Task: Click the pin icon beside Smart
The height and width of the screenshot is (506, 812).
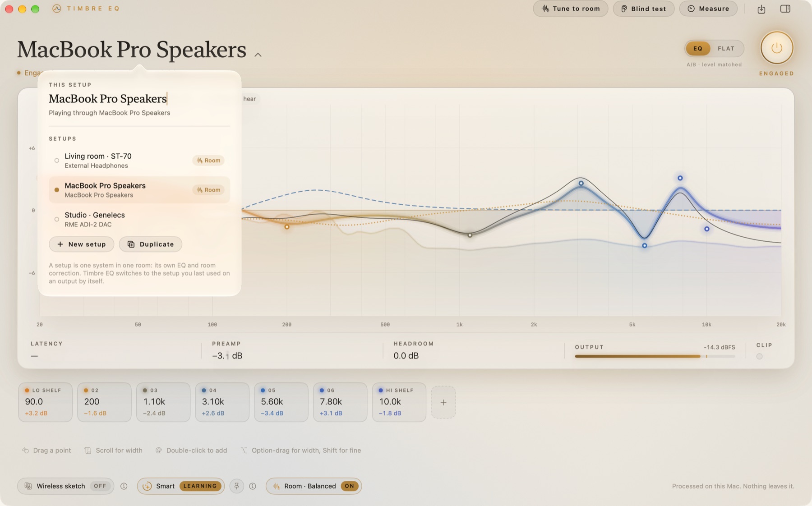Action: [x=237, y=486]
